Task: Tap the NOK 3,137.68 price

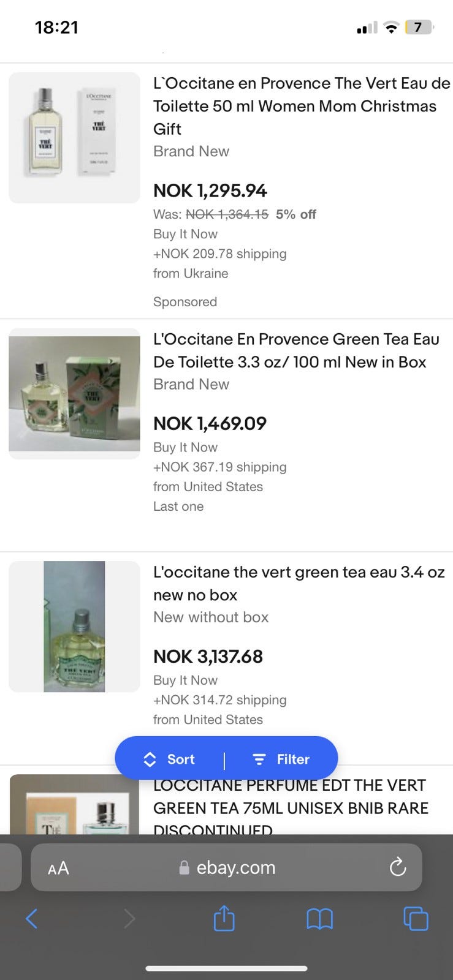Action: 208,657
